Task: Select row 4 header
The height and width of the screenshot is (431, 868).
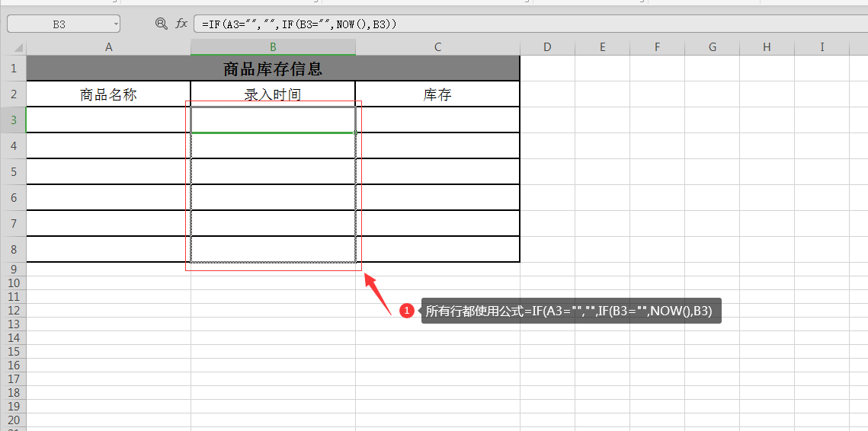Action: coord(13,145)
